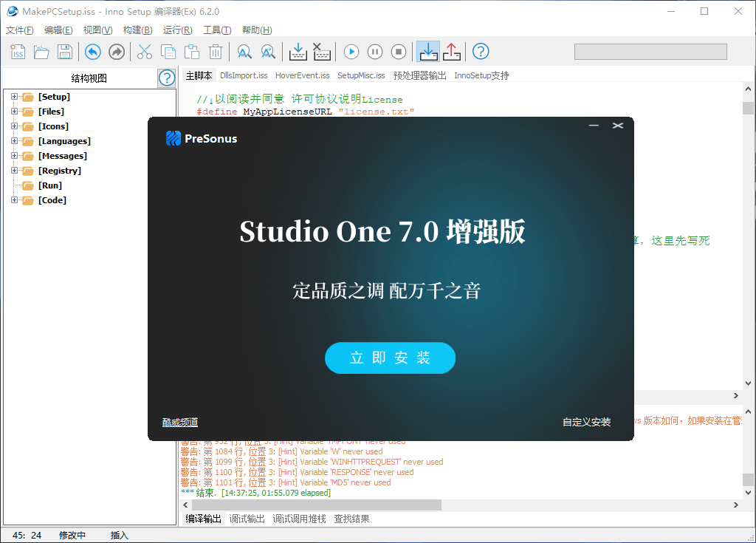
Task: Open a script file with folder icon
Action: [41, 52]
